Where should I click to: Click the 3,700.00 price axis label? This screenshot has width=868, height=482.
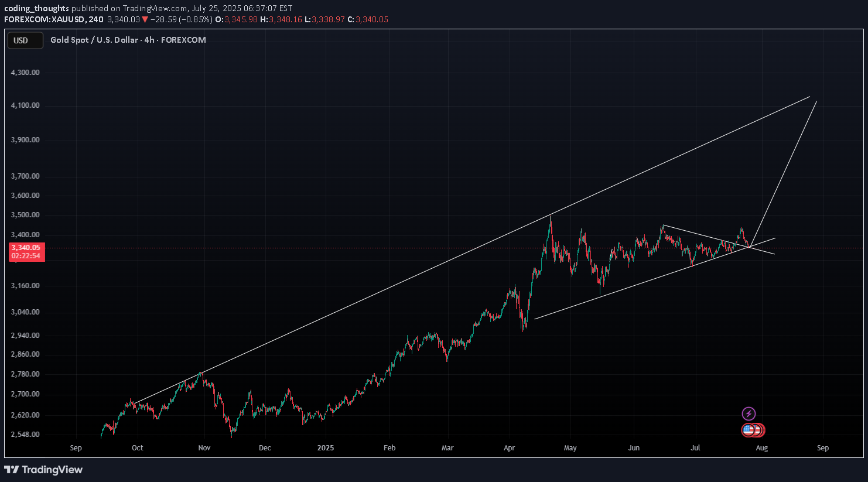pyautogui.click(x=26, y=176)
